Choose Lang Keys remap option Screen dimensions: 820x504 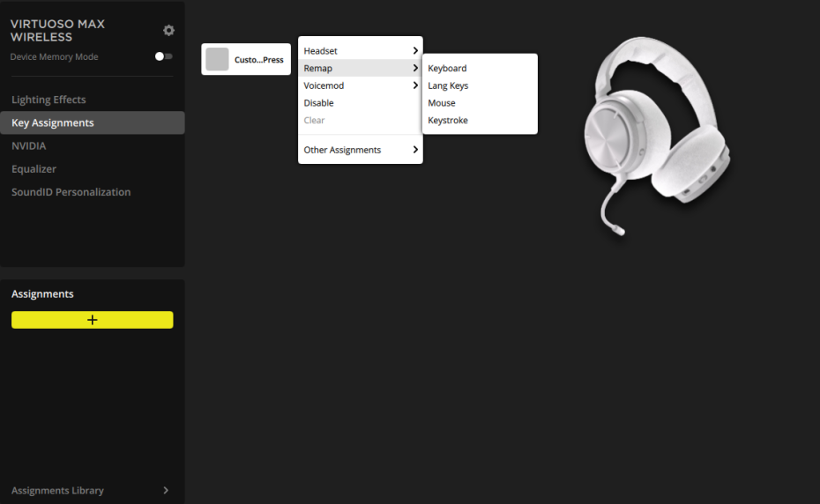(480, 85)
